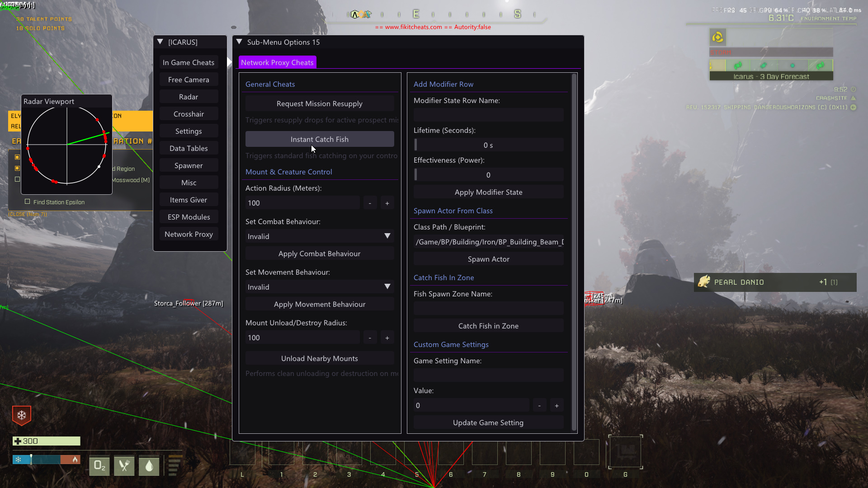
Task: Click Catch Fish in Zone button
Action: tap(488, 326)
